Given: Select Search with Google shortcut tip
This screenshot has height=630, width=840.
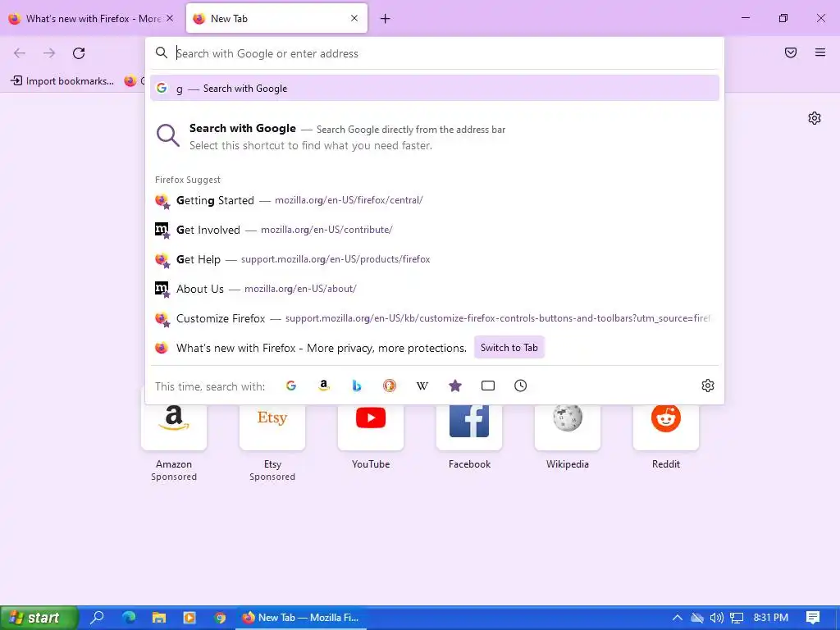Looking at the screenshot, I should (435, 137).
